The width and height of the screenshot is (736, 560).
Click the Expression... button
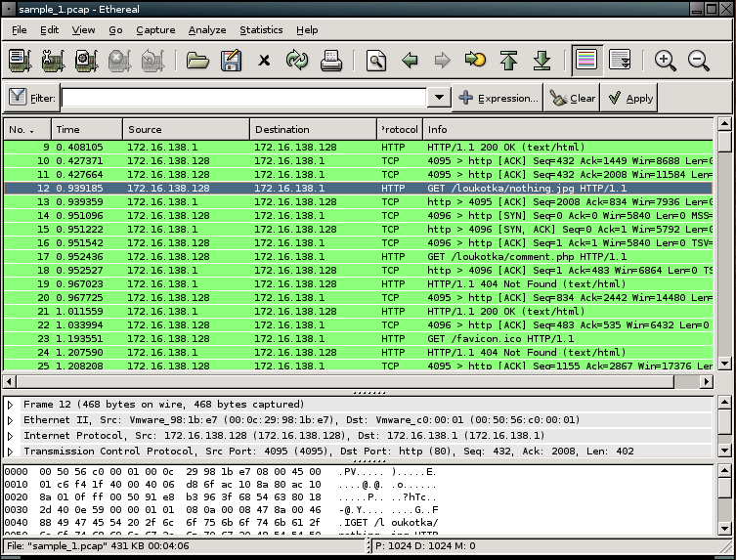click(x=498, y=98)
